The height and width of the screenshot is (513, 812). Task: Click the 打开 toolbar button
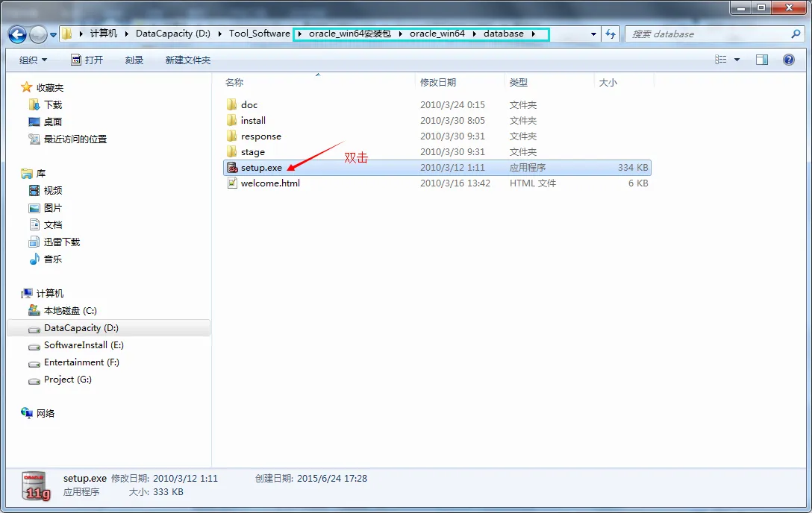click(87, 60)
